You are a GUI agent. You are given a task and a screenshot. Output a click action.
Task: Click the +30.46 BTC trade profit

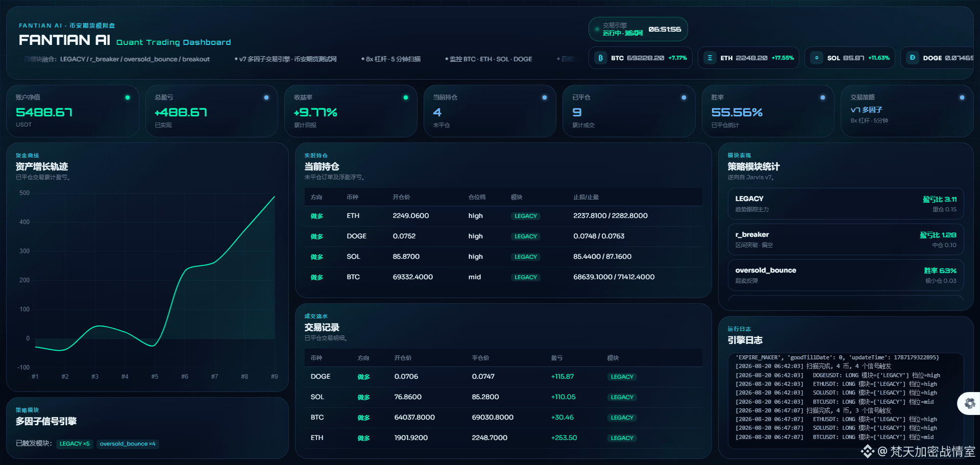coord(562,418)
